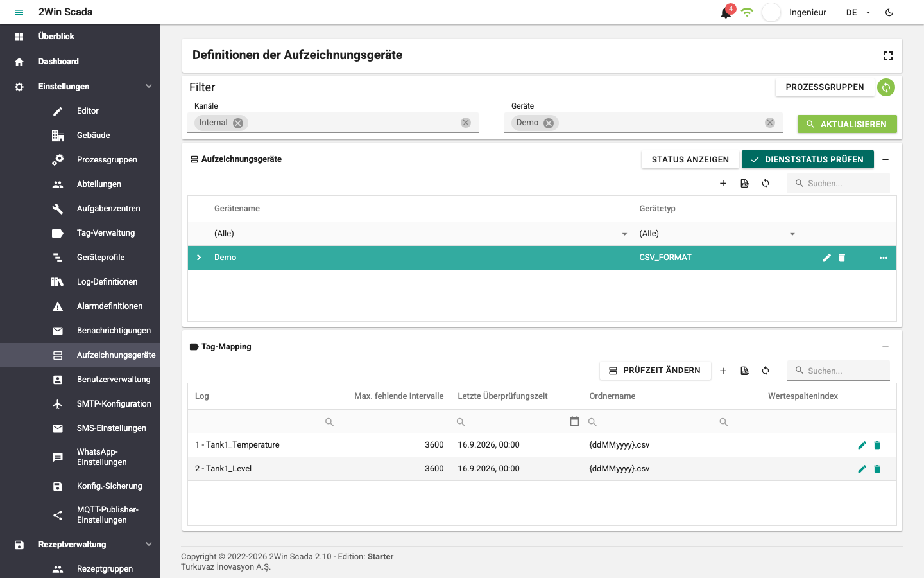Collapse the Rezeptverwaltung menu section
The height and width of the screenshot is (578, 924).
coord(149,544)
